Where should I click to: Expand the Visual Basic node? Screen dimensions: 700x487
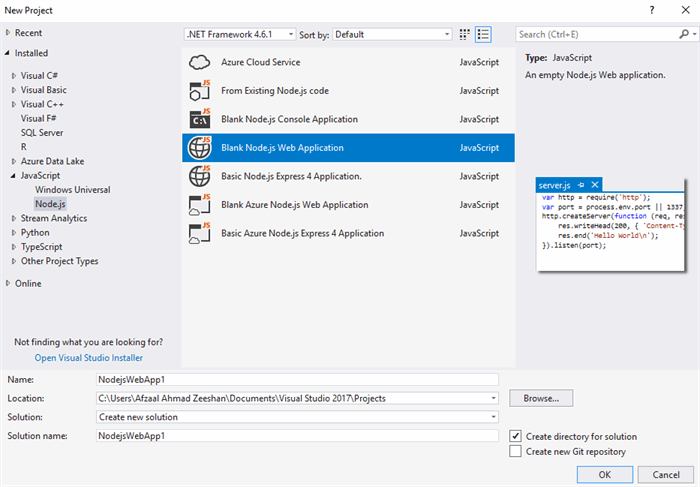click(14, 90)
